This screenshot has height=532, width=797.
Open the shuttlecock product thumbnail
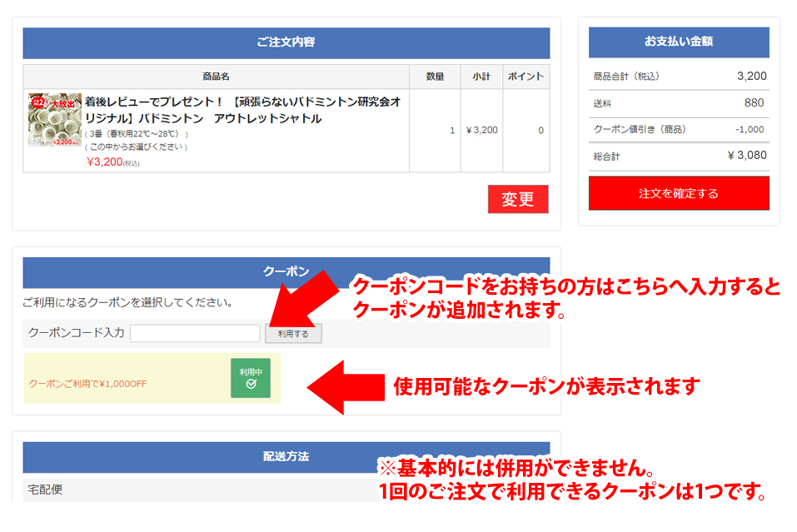[55, 120]
